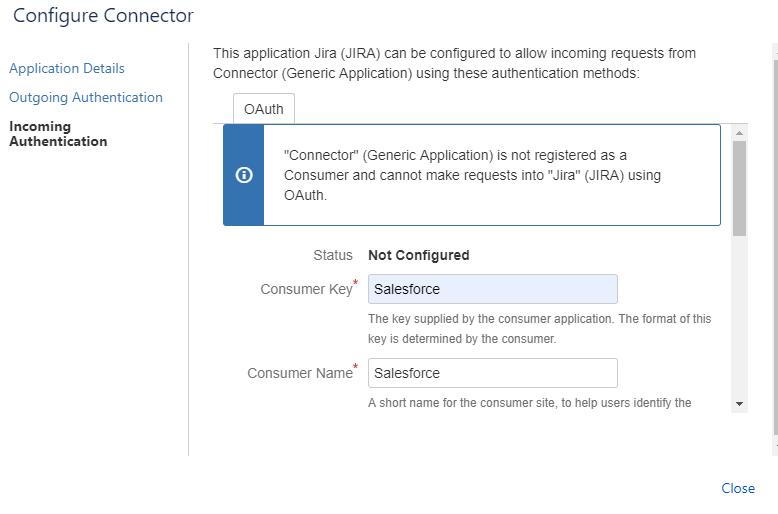Screen dimensions: 778x514
Task: Click the OAuth panel scroll up arrow
Action: [739, 133]
